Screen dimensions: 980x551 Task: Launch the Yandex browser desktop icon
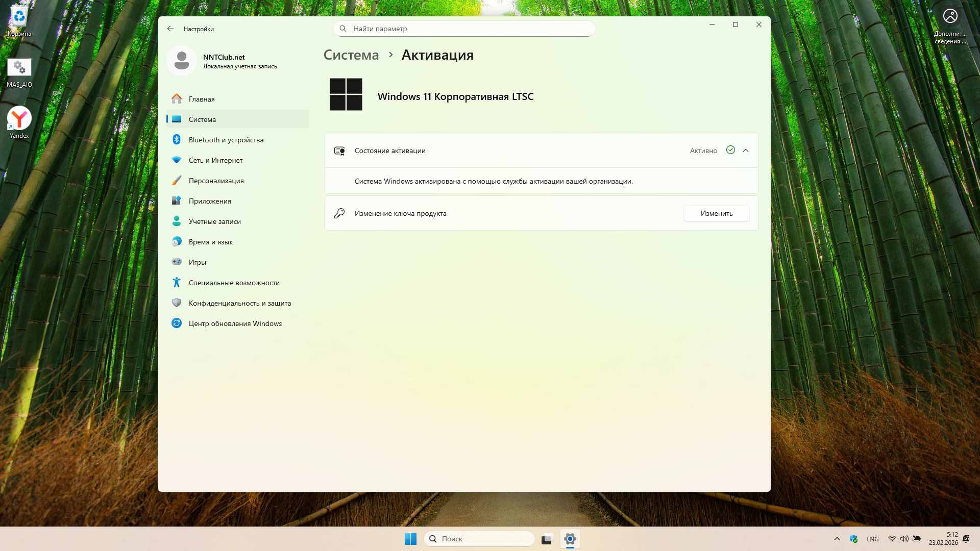tap(19, 121)
